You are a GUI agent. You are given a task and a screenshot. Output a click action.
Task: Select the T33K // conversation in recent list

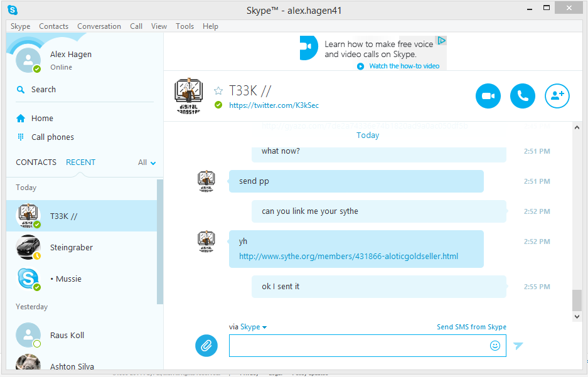click(x=82, y=216)
